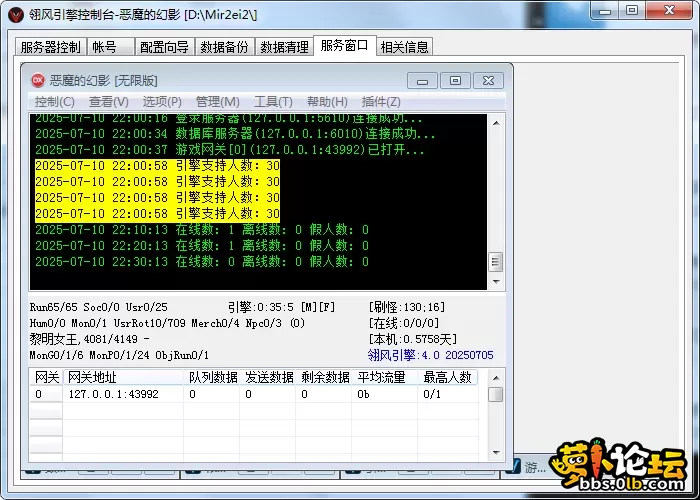The image size is (700, 500).
Task: Open the 数据清理 tab
Action: point(284,46)
